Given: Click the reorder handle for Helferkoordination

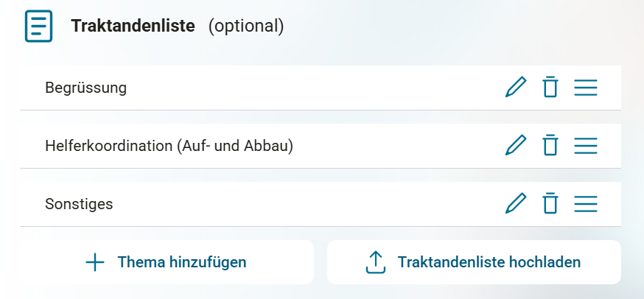Looking at the screenshot, I should point(585,146).
